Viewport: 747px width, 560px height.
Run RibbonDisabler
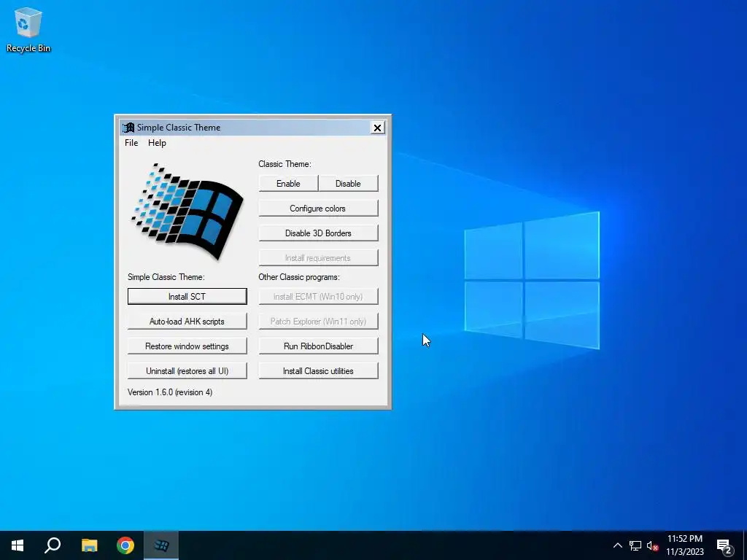tap(318, 346)
